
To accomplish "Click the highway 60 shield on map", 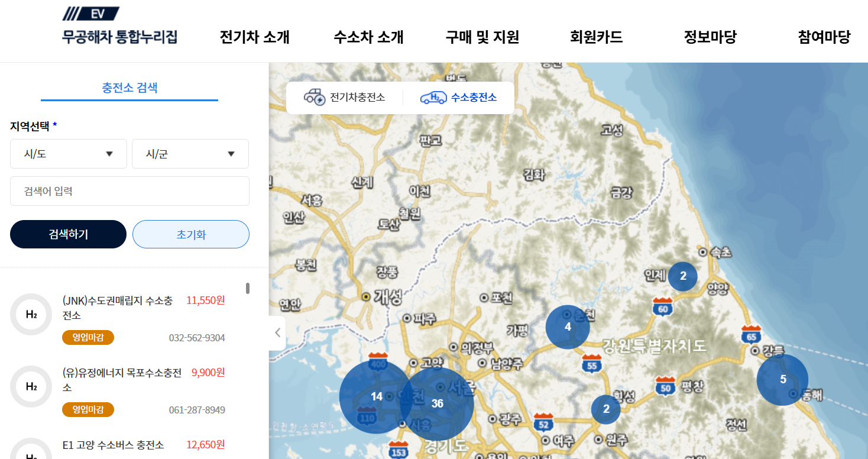I will 663,307.
